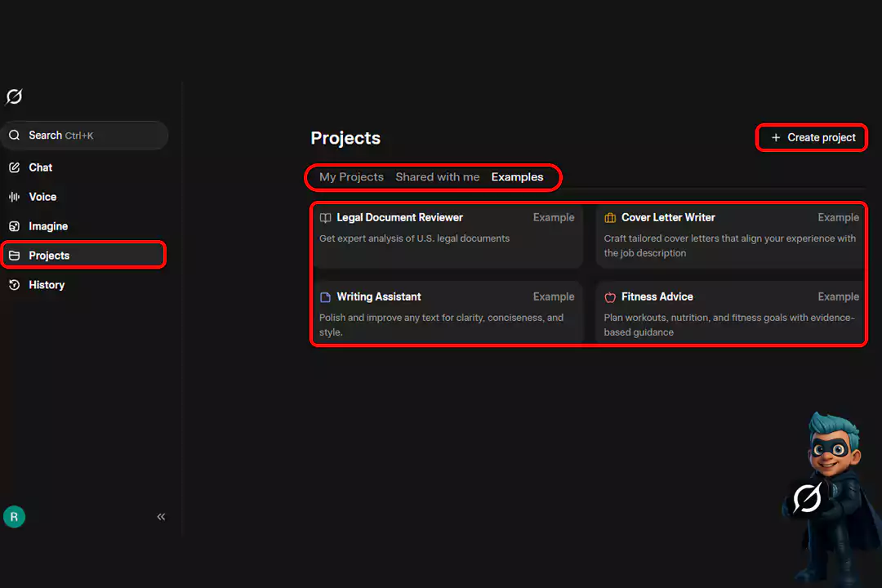This screenshot has width=882, height=588.
Task: Open the Cover Letter Writer example
Action: tap(730, 235)
